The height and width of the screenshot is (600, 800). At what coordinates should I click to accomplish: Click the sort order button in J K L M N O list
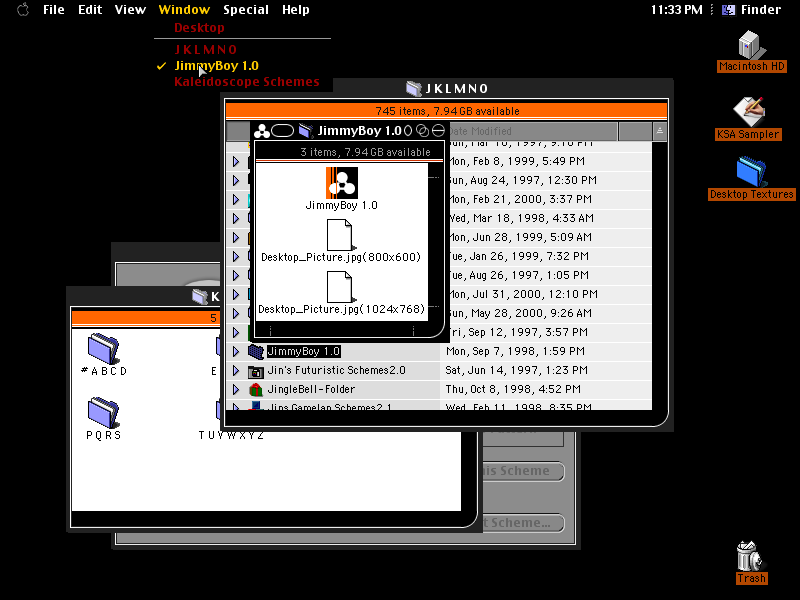660,131
